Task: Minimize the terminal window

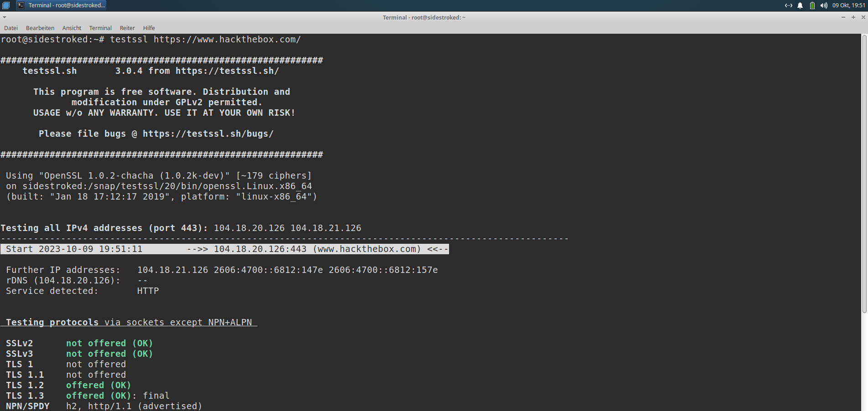Action: (x=843, y=17)
